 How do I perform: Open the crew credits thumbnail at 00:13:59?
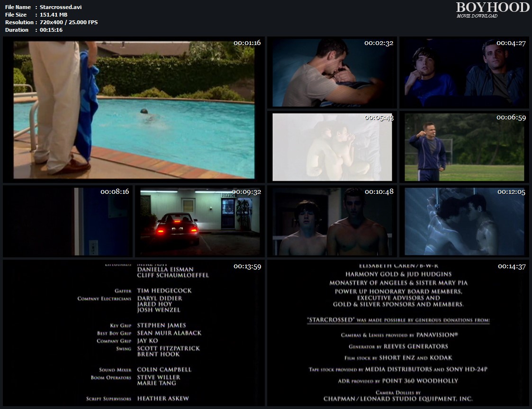click(x=134, y=332)
